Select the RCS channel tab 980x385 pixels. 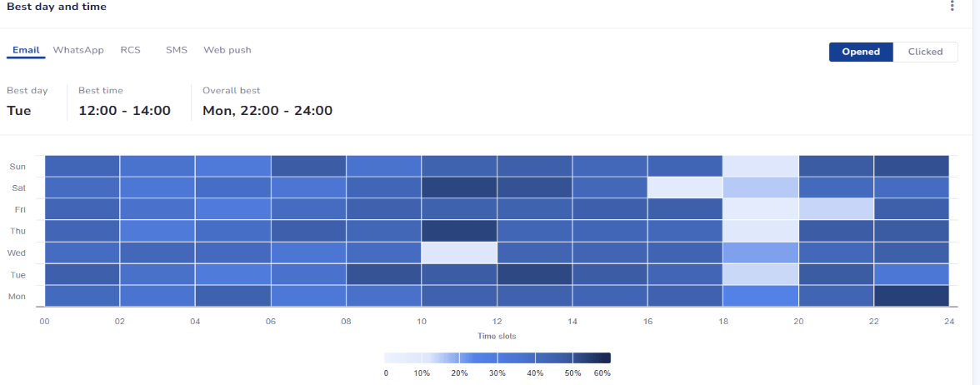pos(130,50)
